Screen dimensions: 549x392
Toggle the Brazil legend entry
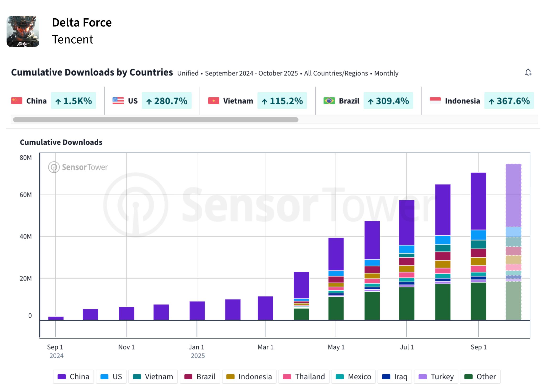[x=200, y=376]
